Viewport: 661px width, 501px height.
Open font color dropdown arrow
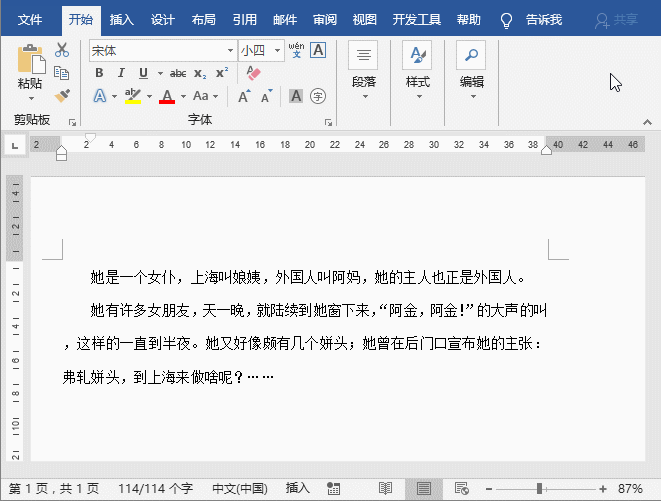[183, 97]
